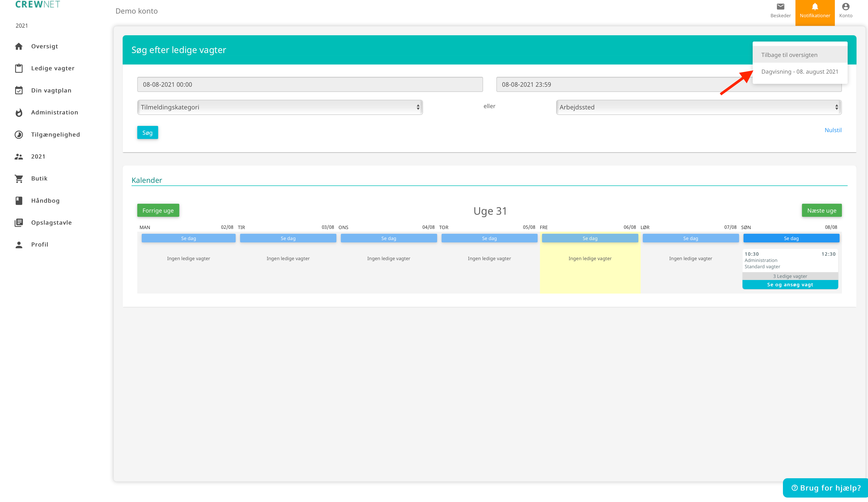Viewport: 868px width, 502px height.
Task: Select Dagvisning - 08. august 2021 entry
Action: tap(800, 71)
